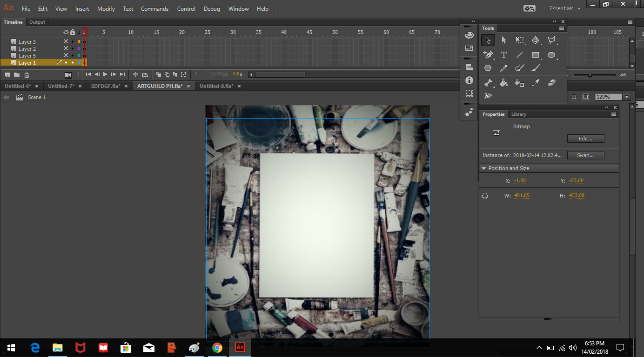Click the Center Stage icon
This screenshot has height=357, width=644.
(x=574, y=97)
